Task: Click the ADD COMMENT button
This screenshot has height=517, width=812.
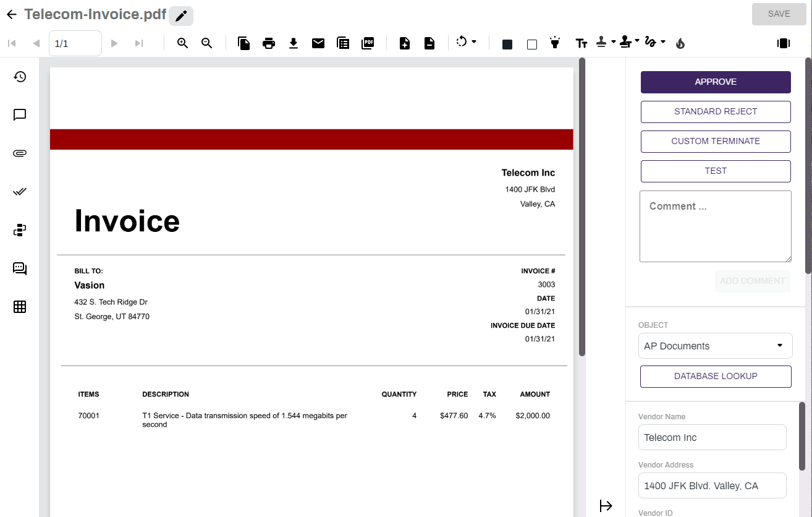Action: pos(753,281)
